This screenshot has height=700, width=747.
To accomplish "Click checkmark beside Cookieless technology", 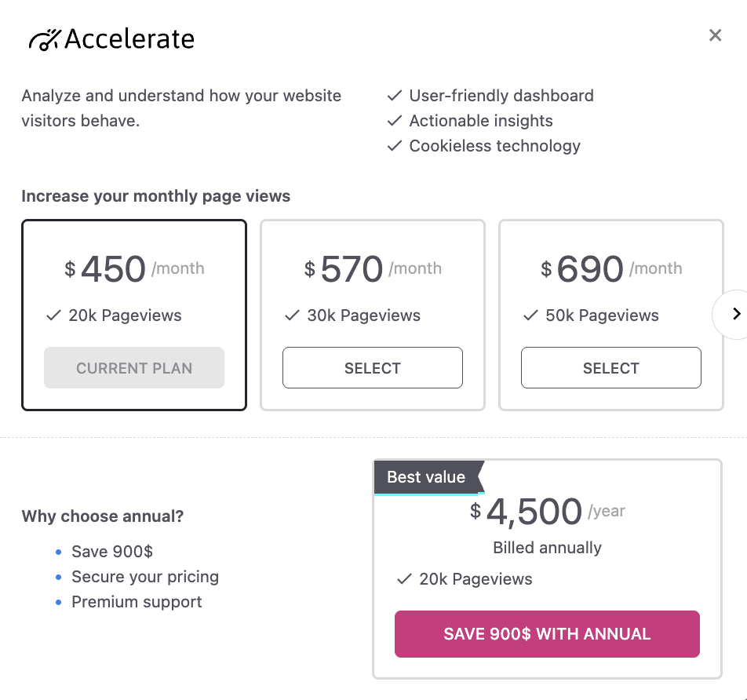I will tap(395, 147).
